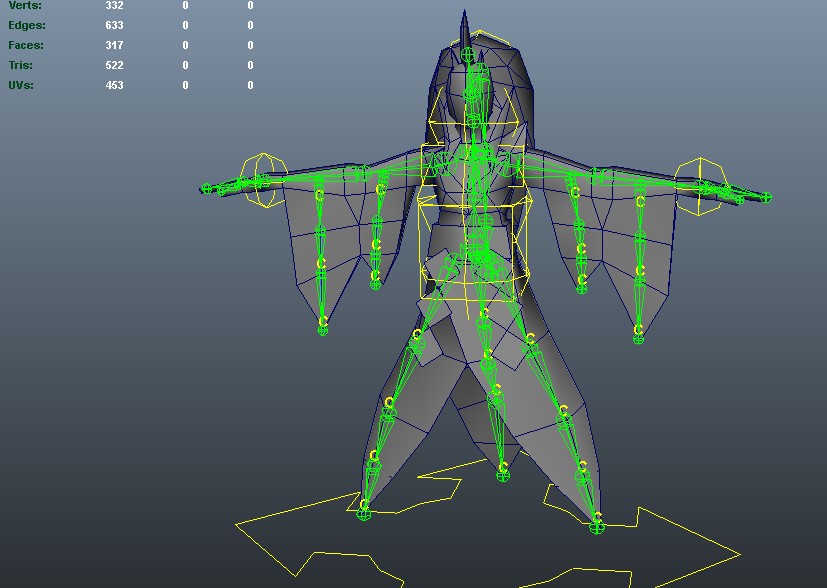Click the "Verts:" heads-up display label
Viewport: 827px width, 588px height.
click(25, 5)
